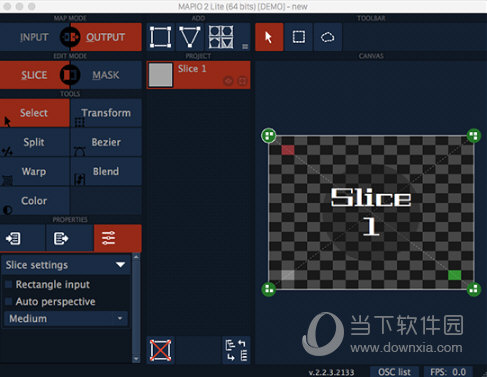Add a triangle slice
The image size is (487, 377).
[190, 37]
